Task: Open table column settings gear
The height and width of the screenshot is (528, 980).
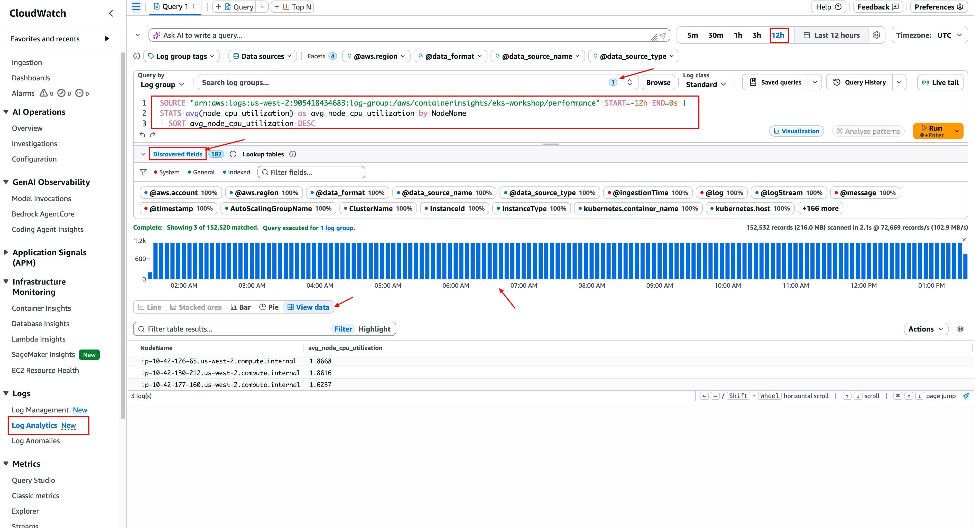Action: [x=960, y=329]
